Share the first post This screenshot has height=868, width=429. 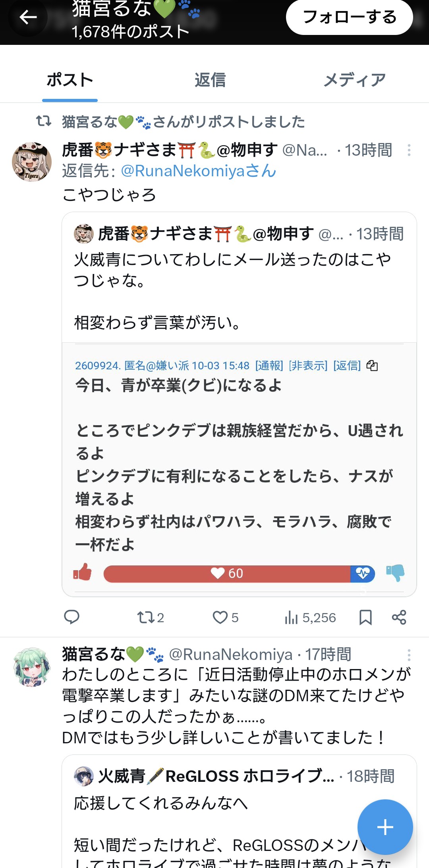click(399, 617)
